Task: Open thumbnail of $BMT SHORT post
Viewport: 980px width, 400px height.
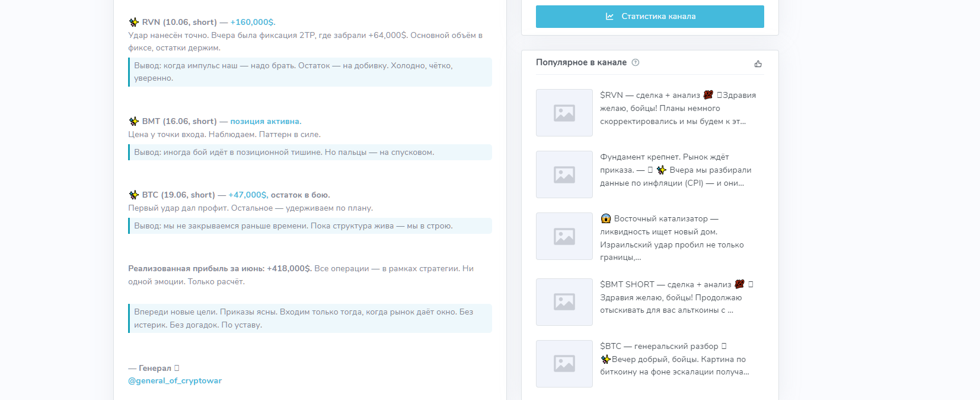Action: [564, 302]
